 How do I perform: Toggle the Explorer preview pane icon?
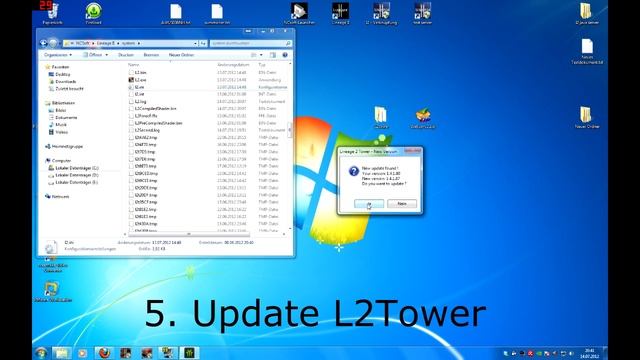coord(273,55)
